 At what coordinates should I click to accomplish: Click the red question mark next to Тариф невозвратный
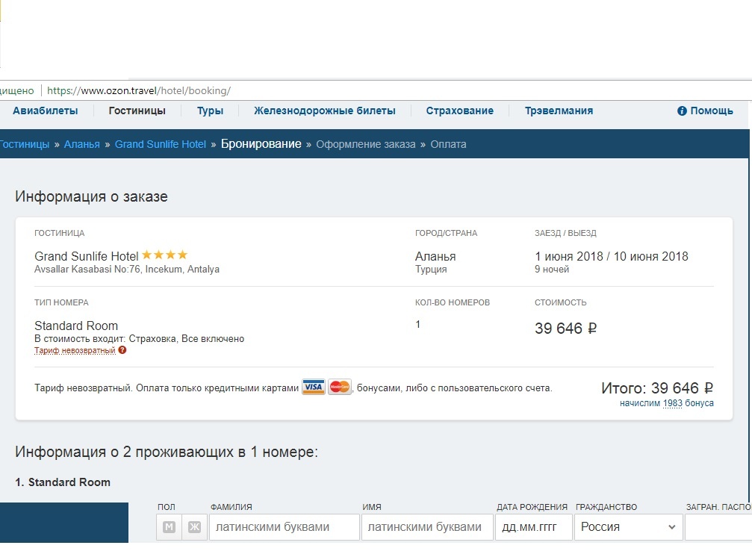click(x=122, y=350)
